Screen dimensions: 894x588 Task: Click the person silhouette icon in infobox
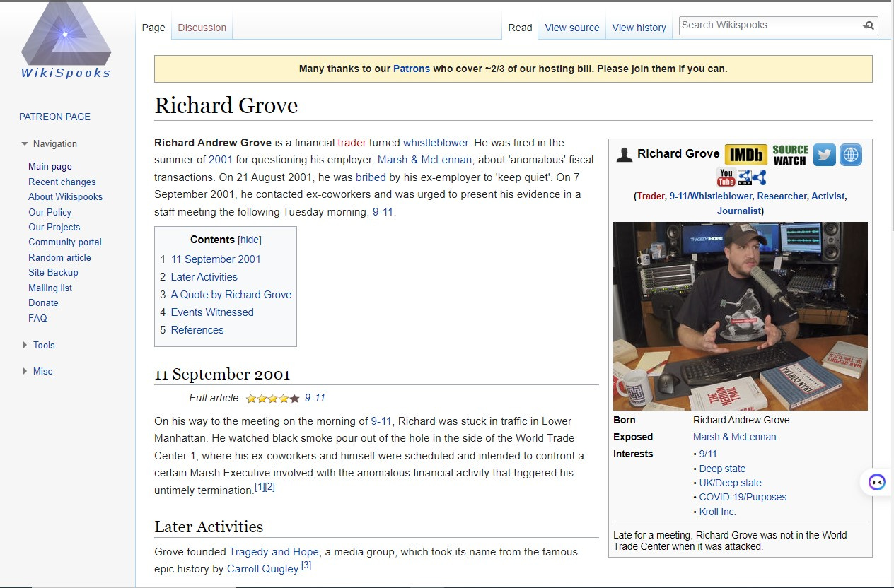click(x=624, y=154)
